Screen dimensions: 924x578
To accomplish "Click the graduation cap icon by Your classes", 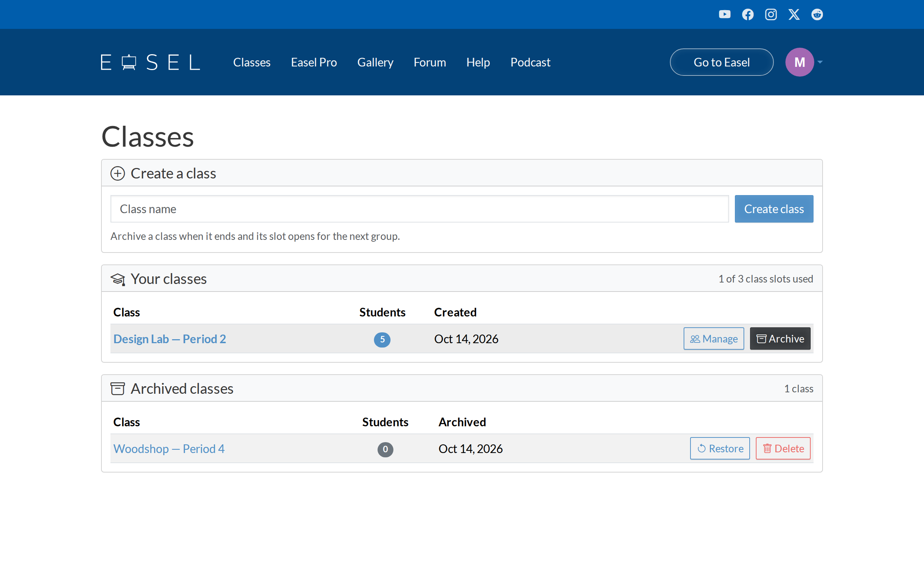I will click(118, 279).
